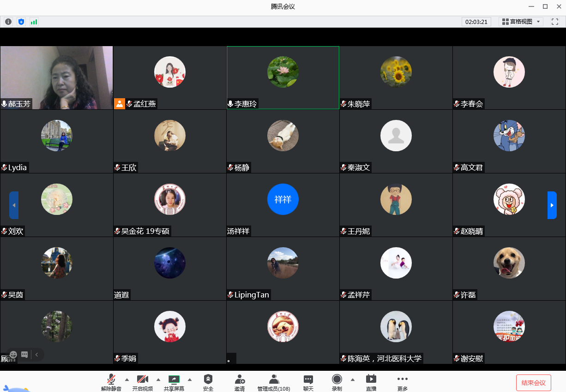
Task: Check the green network signal icon
Action: [x=34, y=22]
